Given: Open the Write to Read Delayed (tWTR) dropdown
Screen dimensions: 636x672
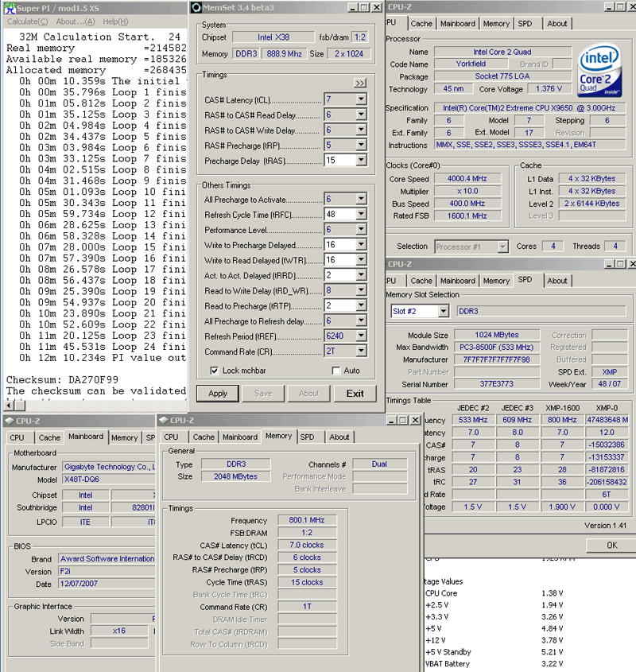Looking at the screenshot, I should pos(361,260).
